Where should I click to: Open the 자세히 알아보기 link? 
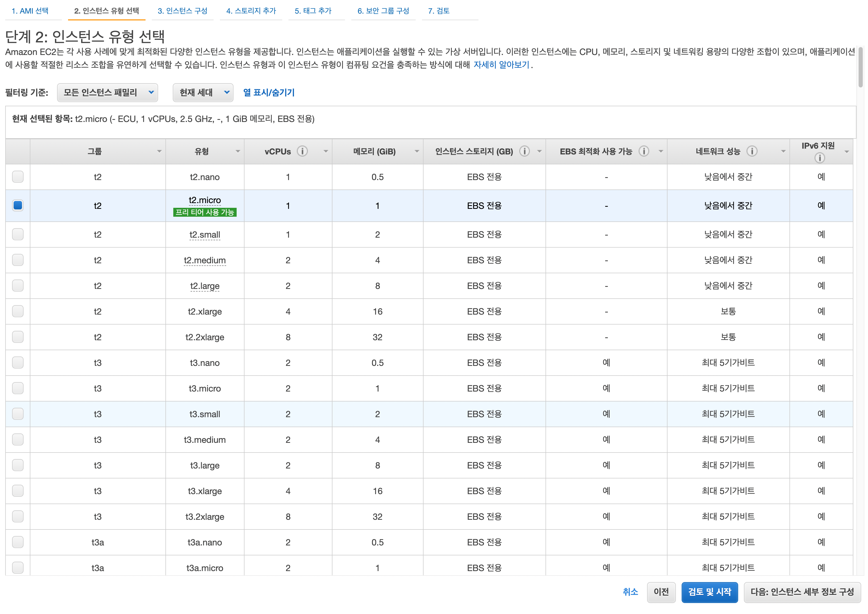[x=501, y=65]
